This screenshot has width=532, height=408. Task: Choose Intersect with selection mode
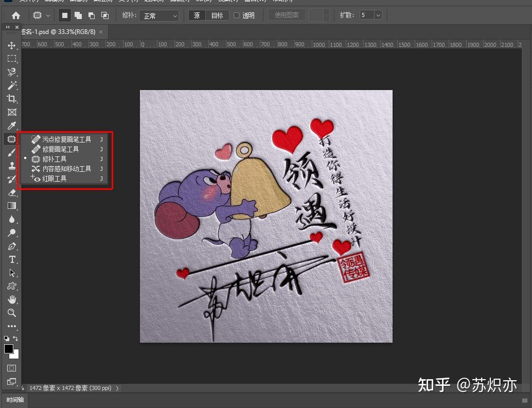click(x=105, y=15)
